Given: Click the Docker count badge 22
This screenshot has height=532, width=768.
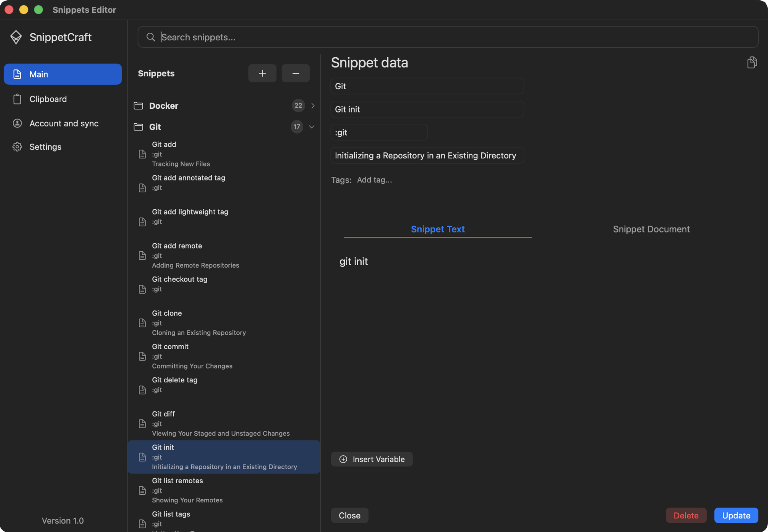Looking at the screenshot, I should tap(298, 106).
